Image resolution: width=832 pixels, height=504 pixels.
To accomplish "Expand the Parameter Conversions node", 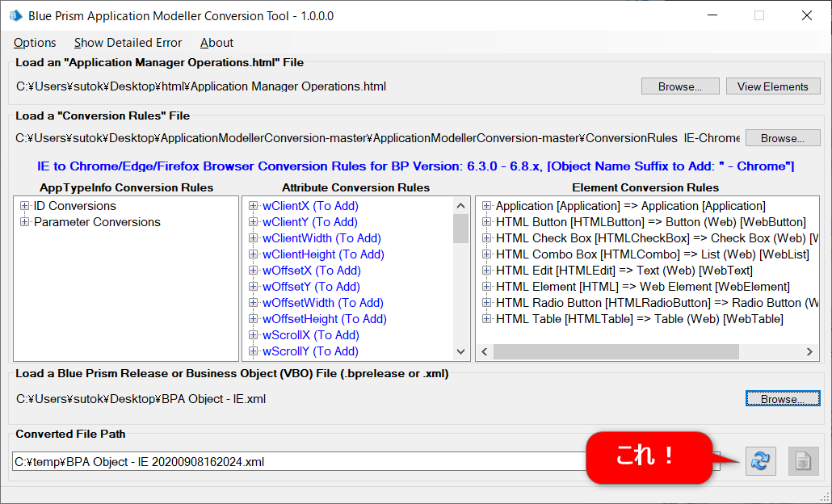I will click(x=24, y=222).
